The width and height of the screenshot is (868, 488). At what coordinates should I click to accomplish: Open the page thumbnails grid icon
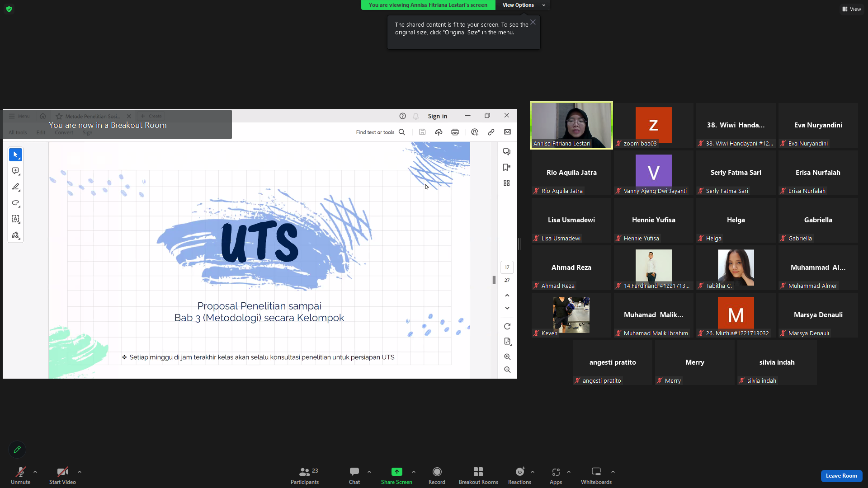point(507,183)
